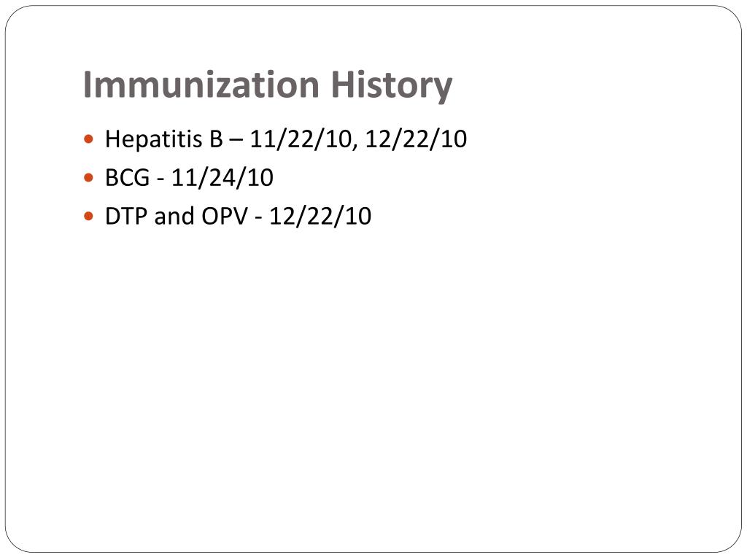Click the DTP abbreviation
This screenshot has height=560, width=747.
[126, 216]
